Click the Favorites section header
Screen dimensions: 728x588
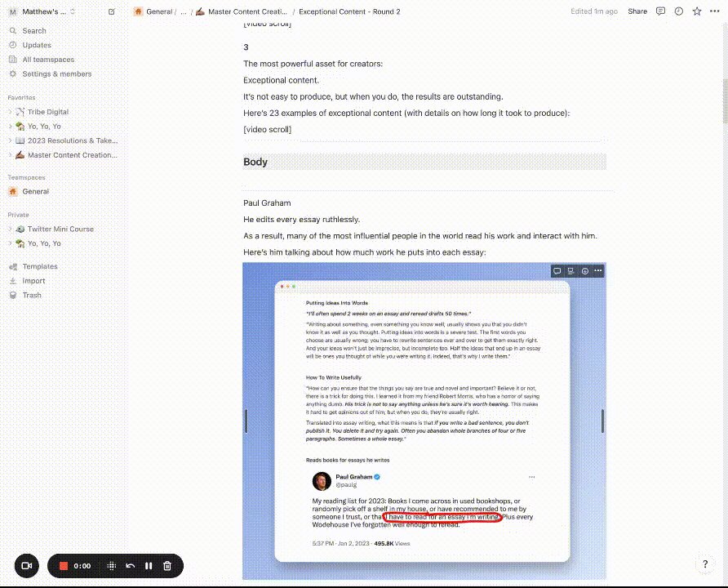(21, 97)
